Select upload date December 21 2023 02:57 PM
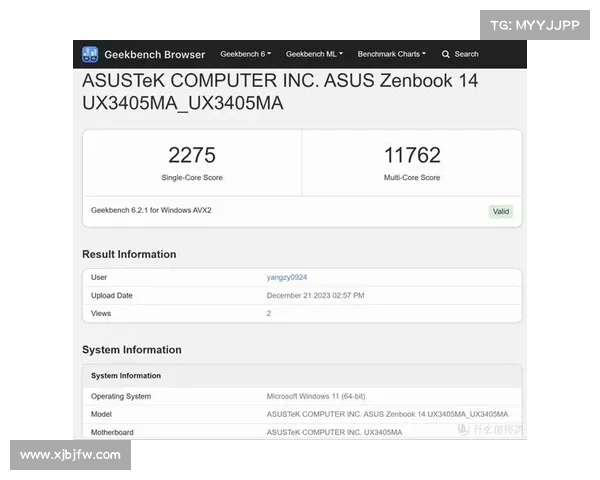 [x=315, y=296]
